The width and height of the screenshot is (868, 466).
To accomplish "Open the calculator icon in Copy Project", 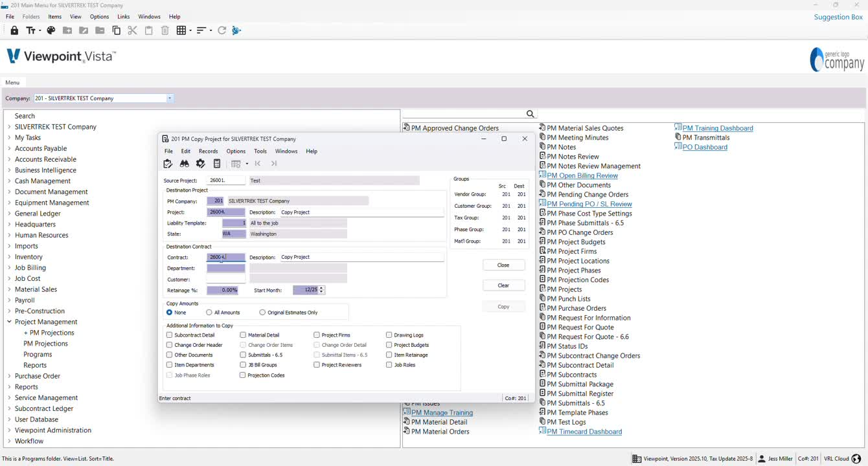I will tap(217, 164).
